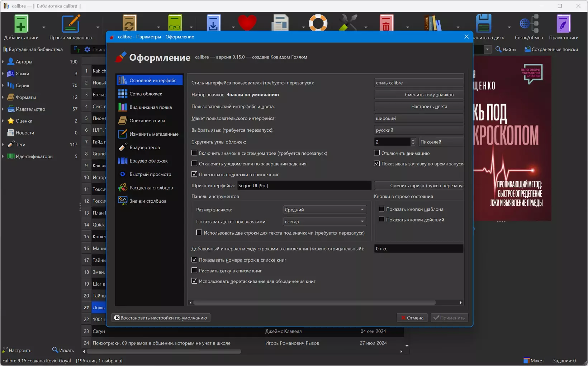Click the red heart Donate icon
Viewport: 588px width, 366px height.
(x=247, y=23)
